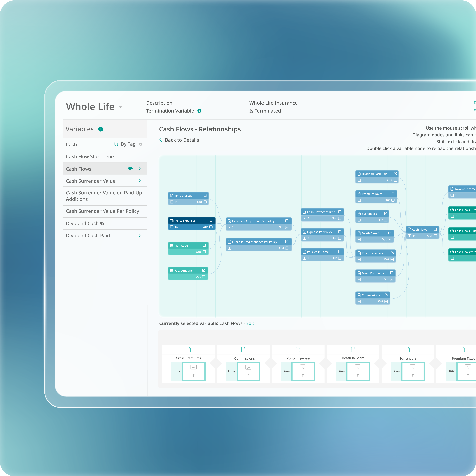This screenshot has width=476, height=476.
Task: Select the Gross Premiums formula card icon
Action: click(189, 350)
